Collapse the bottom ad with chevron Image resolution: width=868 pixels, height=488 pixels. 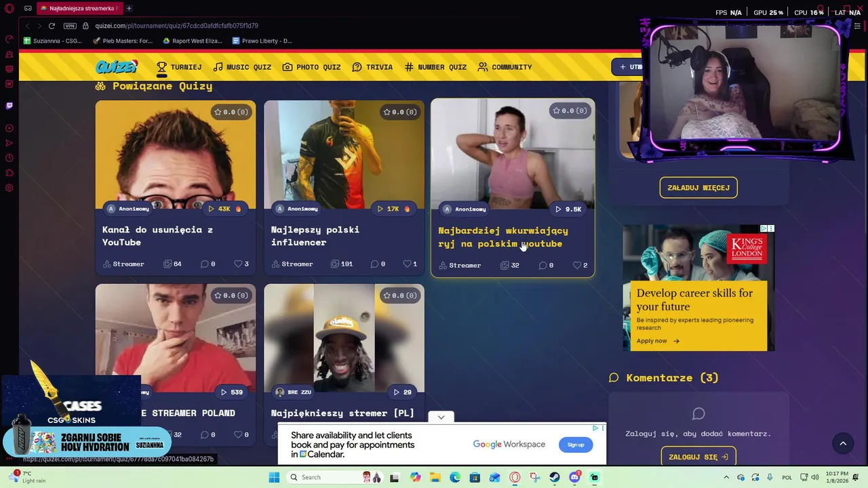coord(441,417)
